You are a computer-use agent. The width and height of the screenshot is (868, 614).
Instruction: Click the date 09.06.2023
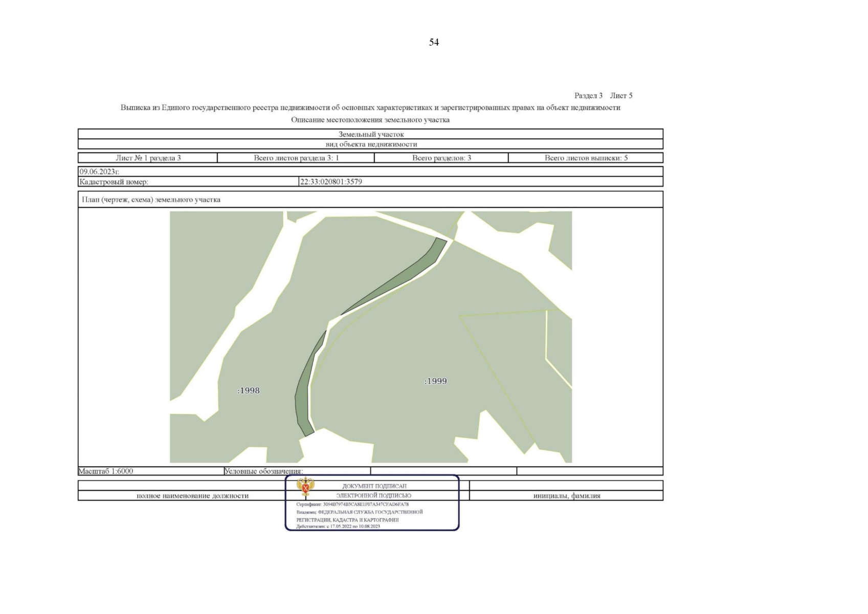click(99, 171)
